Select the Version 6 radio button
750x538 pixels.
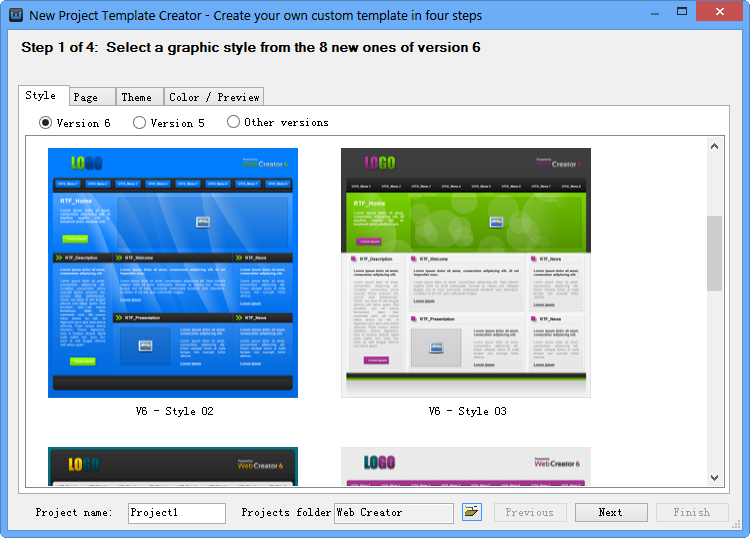(75, 123)
